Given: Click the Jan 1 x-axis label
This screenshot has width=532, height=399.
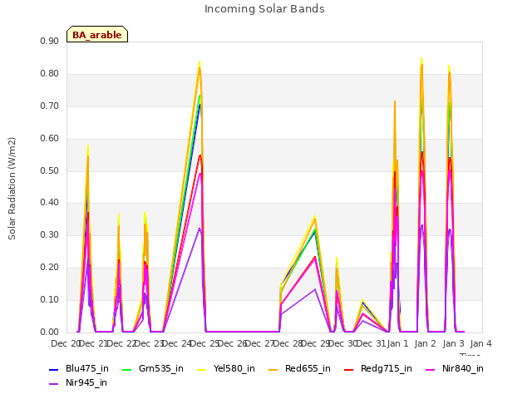Looking at the screenshot, I should 397,343.
